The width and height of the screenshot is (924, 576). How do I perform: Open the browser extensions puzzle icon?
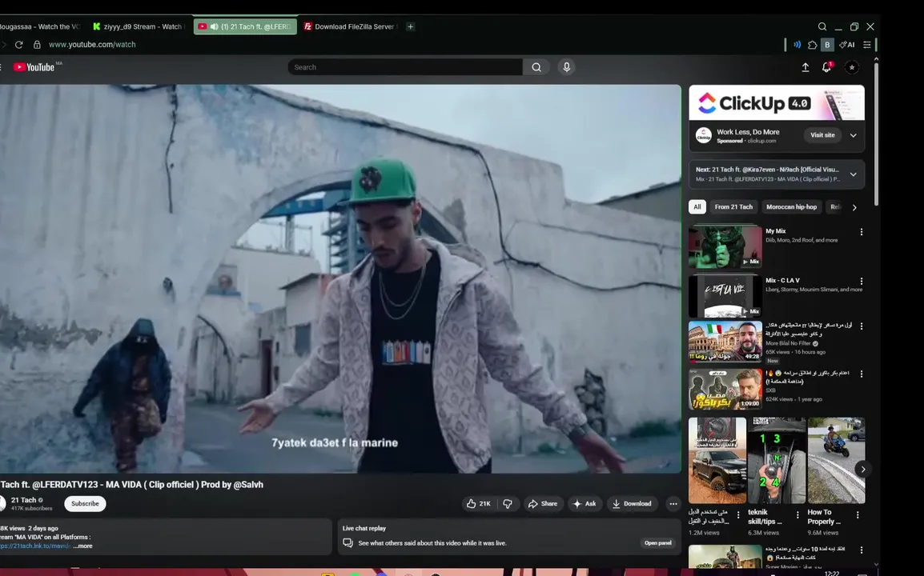(x=813, y=45)
